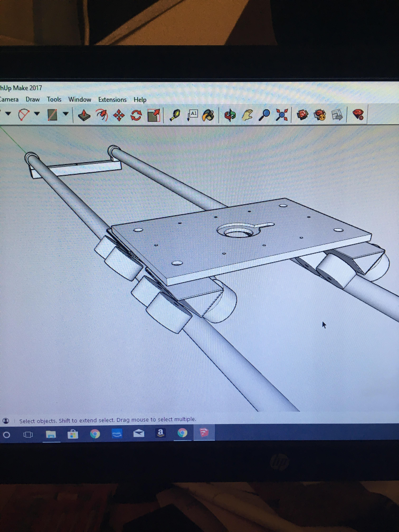Open the 3D Warehouse icon
399x532 pixels.
[303, 115]
